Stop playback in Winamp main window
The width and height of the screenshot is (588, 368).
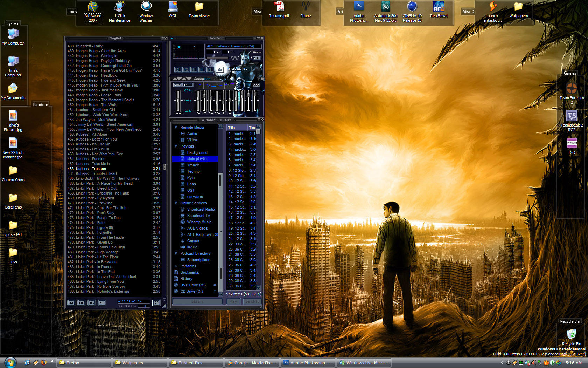[x=202, y=69]
